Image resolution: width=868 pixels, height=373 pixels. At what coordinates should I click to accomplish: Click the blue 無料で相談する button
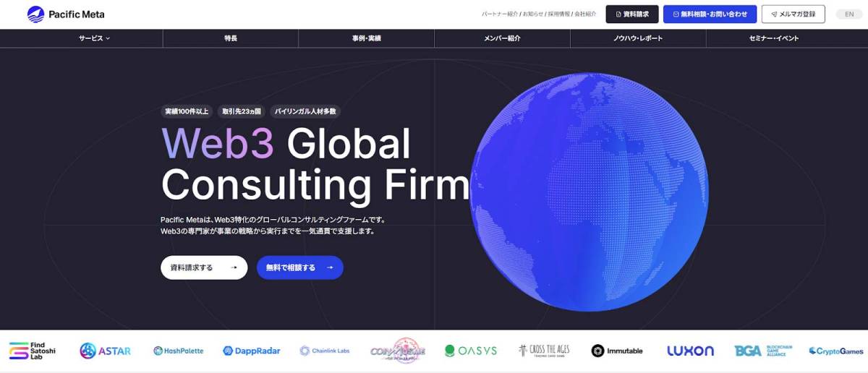pyautogui.click(x=300, y=267)
